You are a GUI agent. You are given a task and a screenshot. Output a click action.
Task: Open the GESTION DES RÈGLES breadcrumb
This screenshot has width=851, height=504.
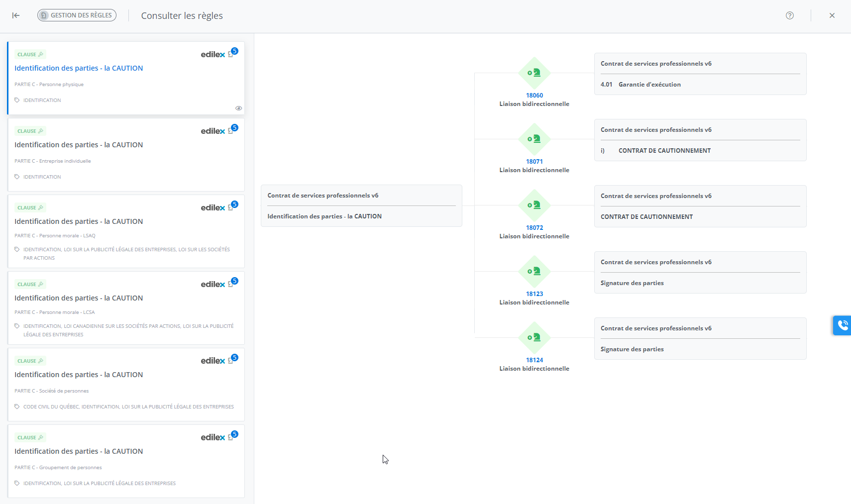(77, 15)
